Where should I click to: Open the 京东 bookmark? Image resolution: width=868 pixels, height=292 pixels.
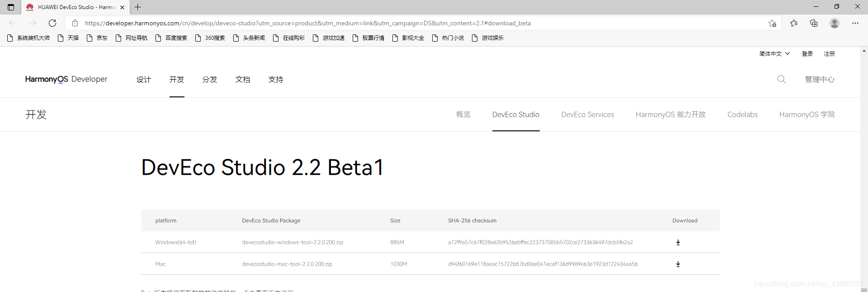(x=97, y=38)
